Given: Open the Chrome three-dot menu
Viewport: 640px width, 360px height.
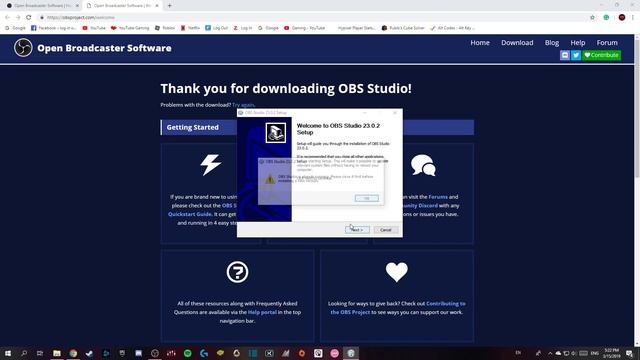Looking at the screenshot, I should [x=633, y=18].
